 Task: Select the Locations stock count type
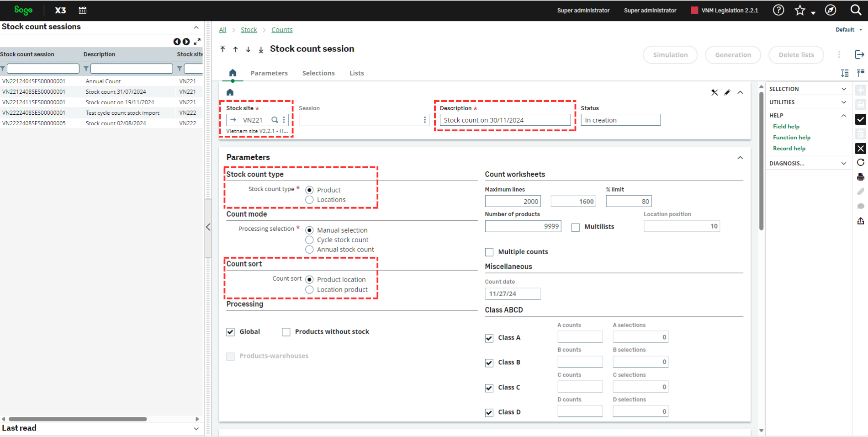click(x=309, y=200)
